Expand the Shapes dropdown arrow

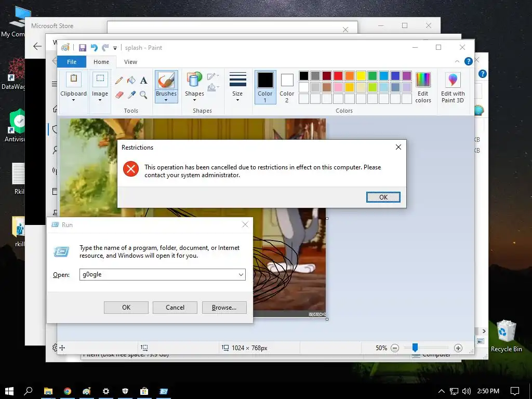194,100
